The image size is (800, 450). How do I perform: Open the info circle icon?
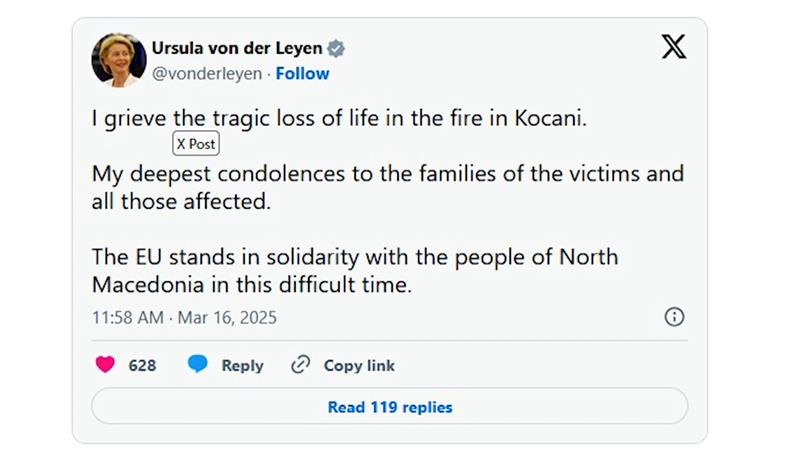(674, 317)
